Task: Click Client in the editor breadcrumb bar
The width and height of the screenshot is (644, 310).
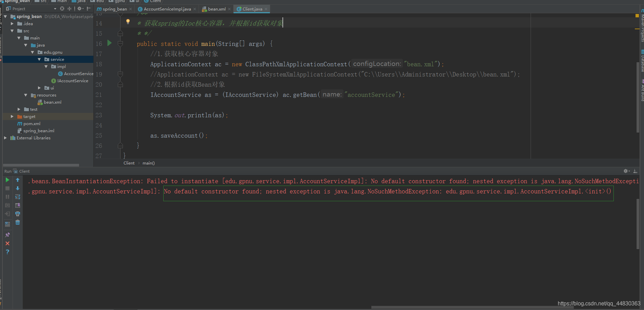Action: coord(129,163)
